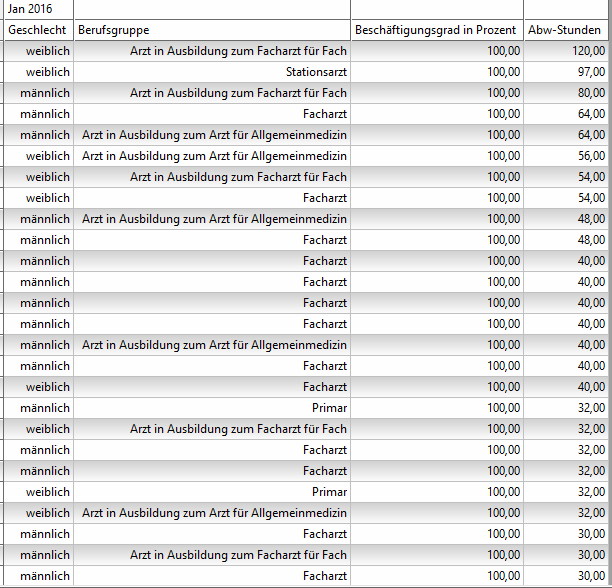
Task: Click the 120,00 Abw-Stunden value
Action: [x=588, y=51]
